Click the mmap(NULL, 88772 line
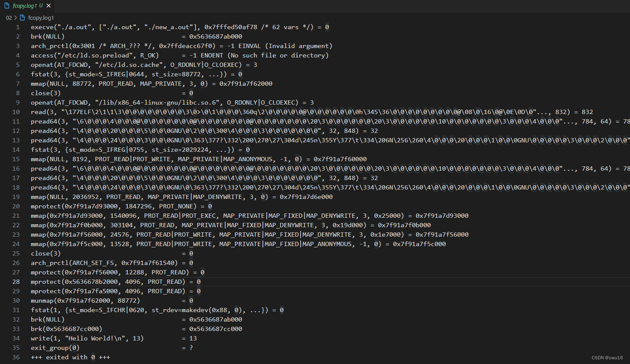Screen dimensions: 630x364 click(151, 84)
